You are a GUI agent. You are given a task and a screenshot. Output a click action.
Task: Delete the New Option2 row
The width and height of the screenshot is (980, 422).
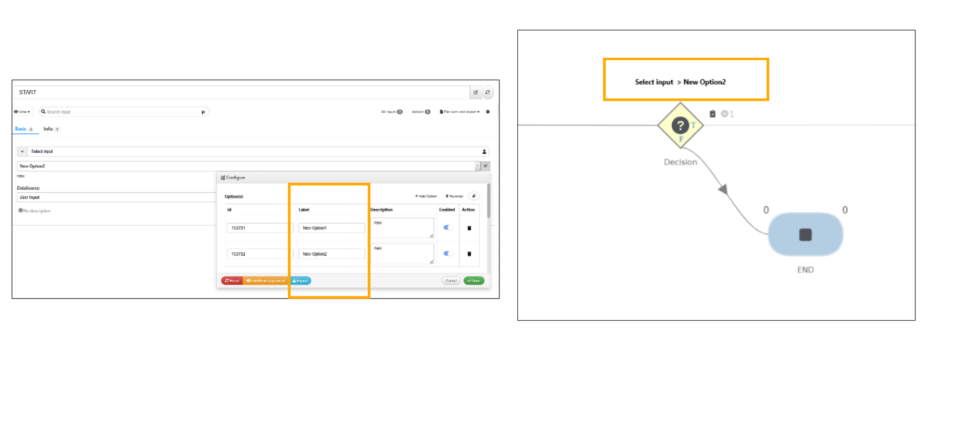tap(469, 254)
